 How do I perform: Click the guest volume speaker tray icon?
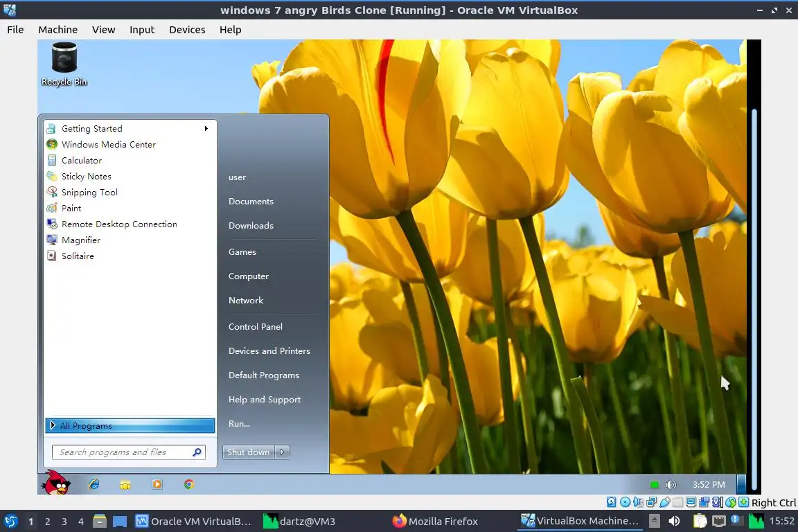pyautogui.click(x=671, y=485)
